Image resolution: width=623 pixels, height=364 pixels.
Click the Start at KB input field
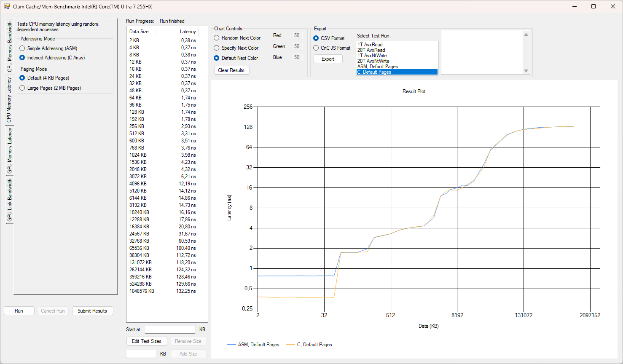[x=170, y=329]
